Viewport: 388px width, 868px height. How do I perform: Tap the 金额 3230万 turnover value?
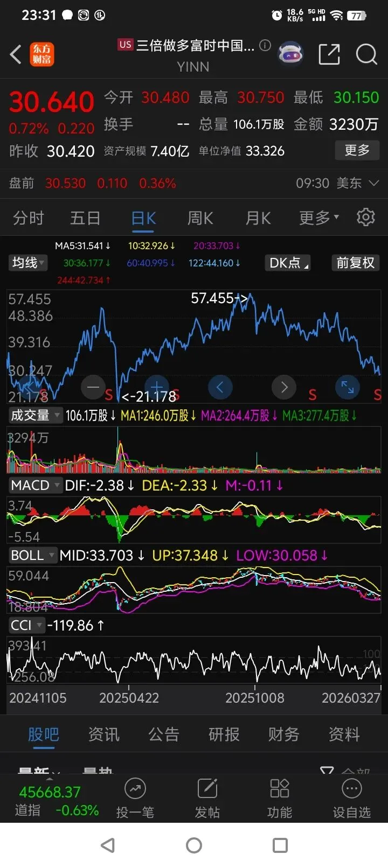(354, 124)
